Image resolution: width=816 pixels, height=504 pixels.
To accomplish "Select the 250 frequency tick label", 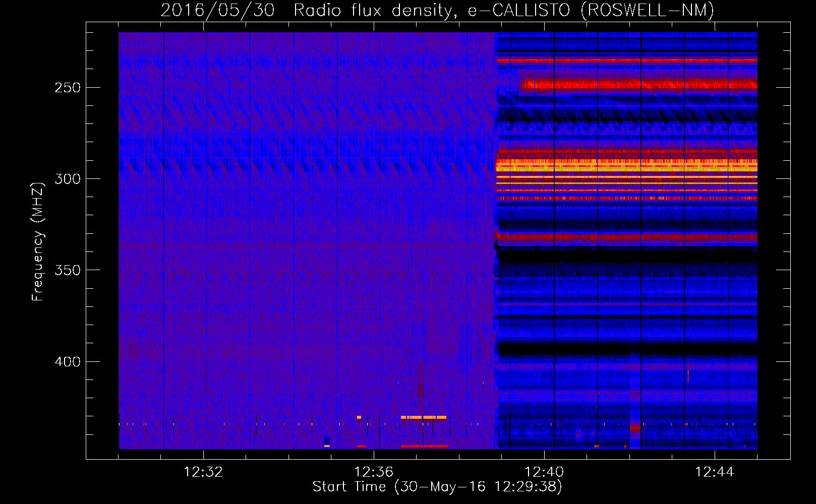I will (x=68, y=87).
